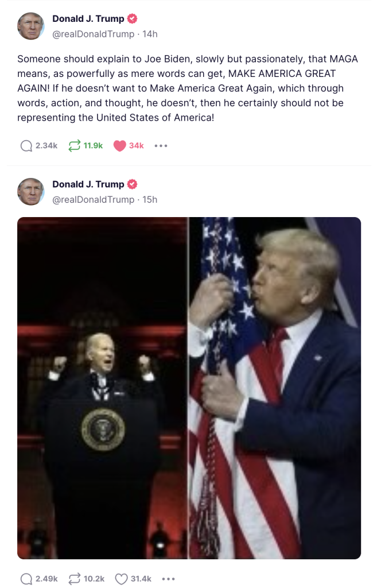The height and width of the screenshot is (588, 377).
Task: Click the @realDonaldTrump handle on the first post
Action: pyautogui.click(x=94, y=34)
